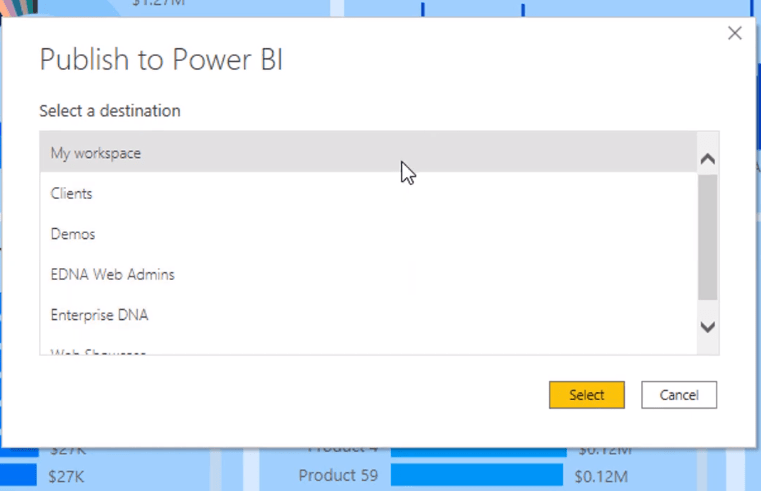Pick the Demos workspace

pos(368,234)
